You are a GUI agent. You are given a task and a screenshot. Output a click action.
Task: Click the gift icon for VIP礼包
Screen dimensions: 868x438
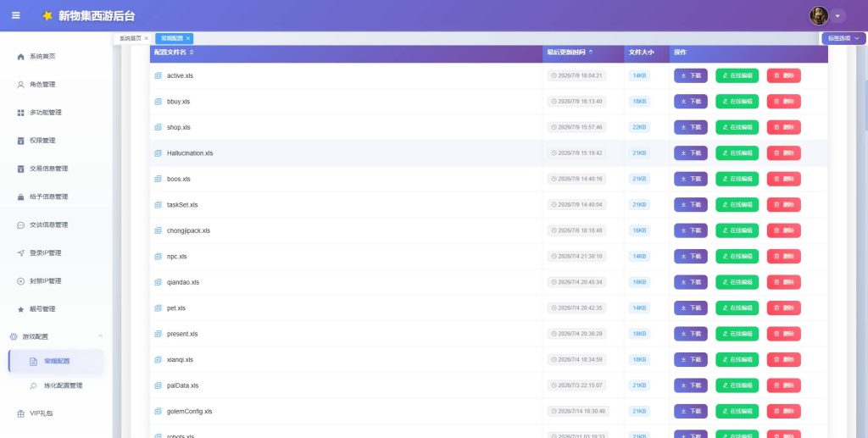20,413
